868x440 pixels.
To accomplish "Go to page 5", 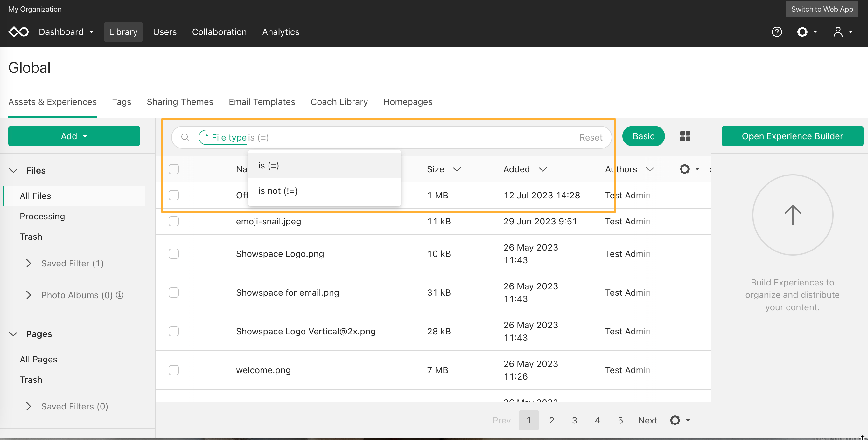I will [620, 420].
